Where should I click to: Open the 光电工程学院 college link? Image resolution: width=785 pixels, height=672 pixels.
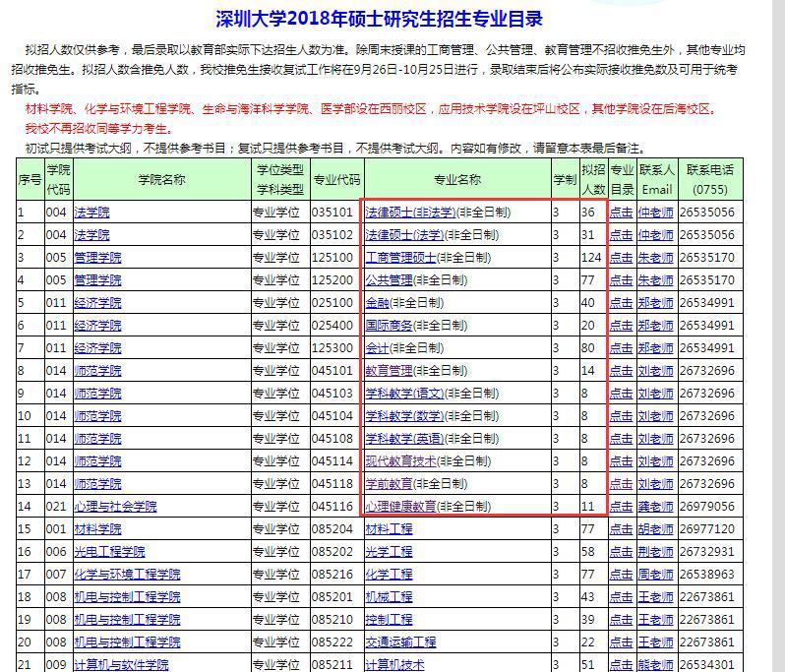[x=109, y=552]
